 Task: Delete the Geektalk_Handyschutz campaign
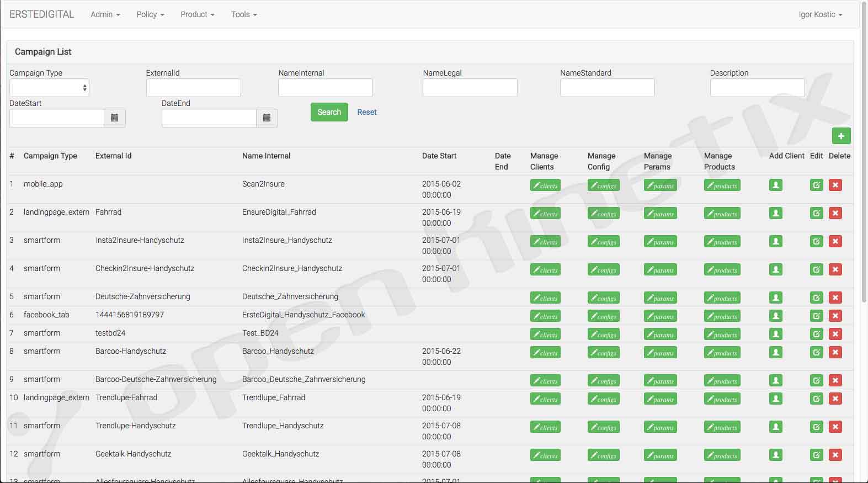(835, 455)
